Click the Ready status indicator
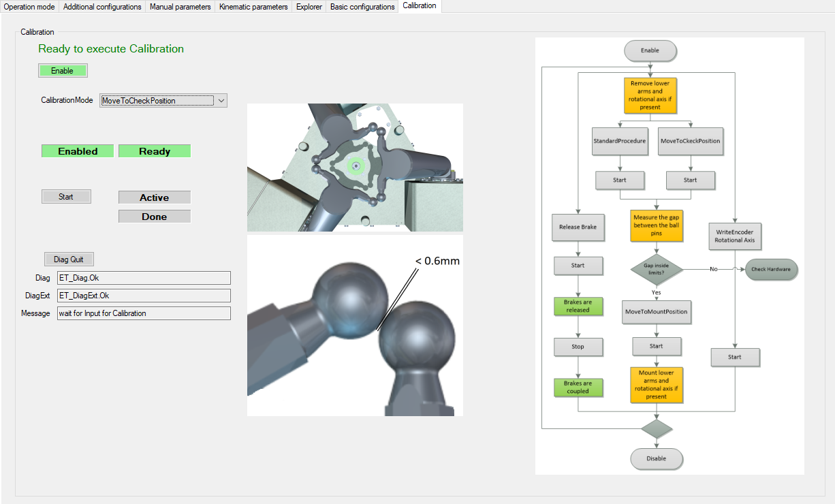The image size is (835, 504). [155, 151]
